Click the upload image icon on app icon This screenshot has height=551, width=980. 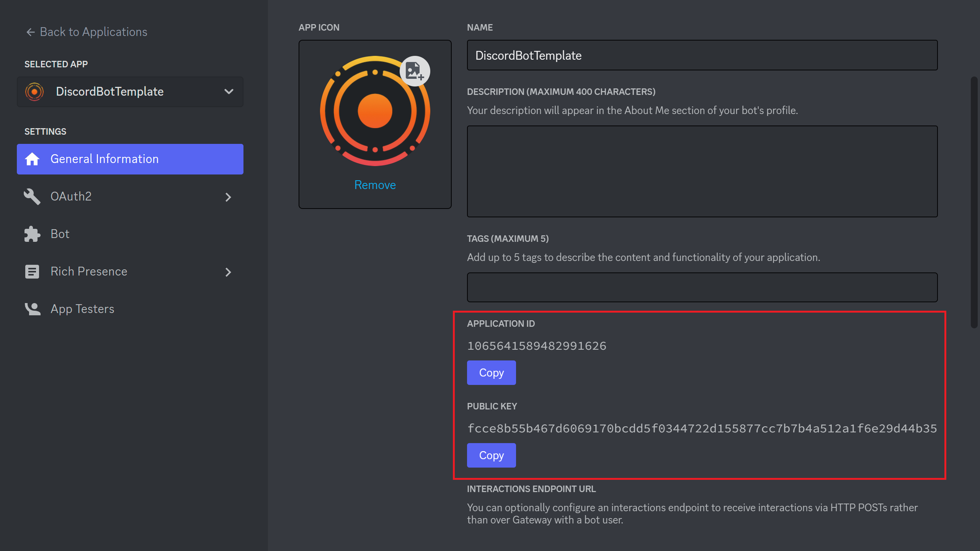(415, 71)
